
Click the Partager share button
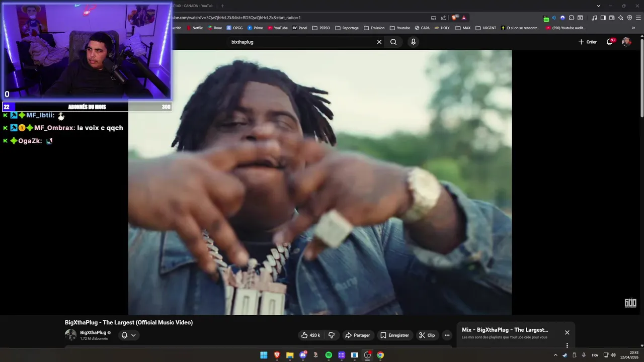click(357, 335)
